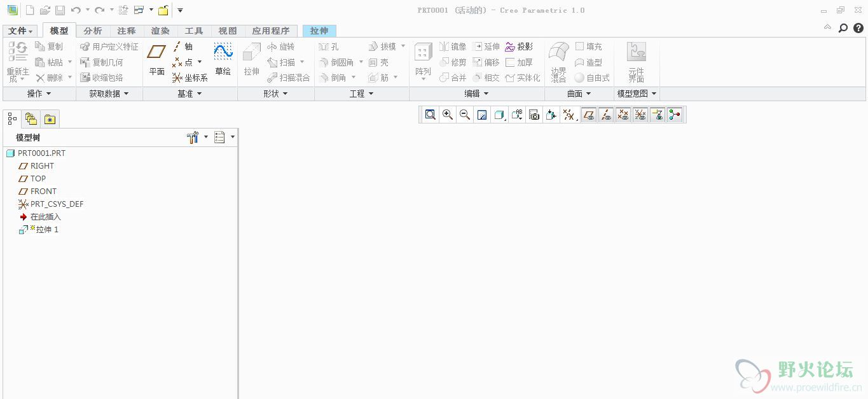The height and width of the screenshot is (399, 868).
Task: Open the View Manager camera icon
Action: 534,115
